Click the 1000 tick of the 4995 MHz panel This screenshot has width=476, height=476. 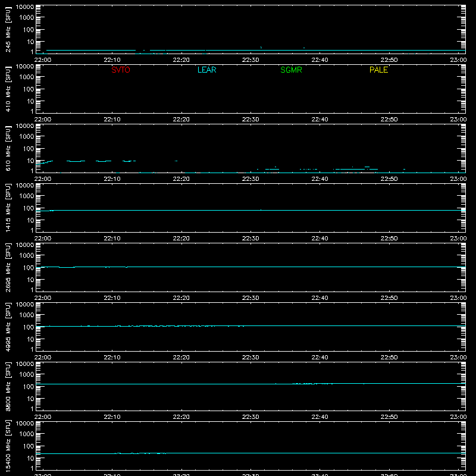tap(27, 315)
